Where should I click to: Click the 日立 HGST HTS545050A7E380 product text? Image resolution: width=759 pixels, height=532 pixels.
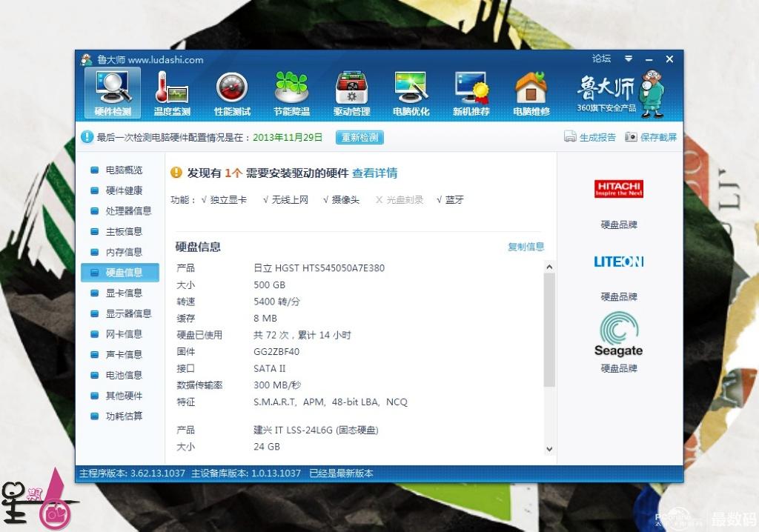[x=319, y=268]
